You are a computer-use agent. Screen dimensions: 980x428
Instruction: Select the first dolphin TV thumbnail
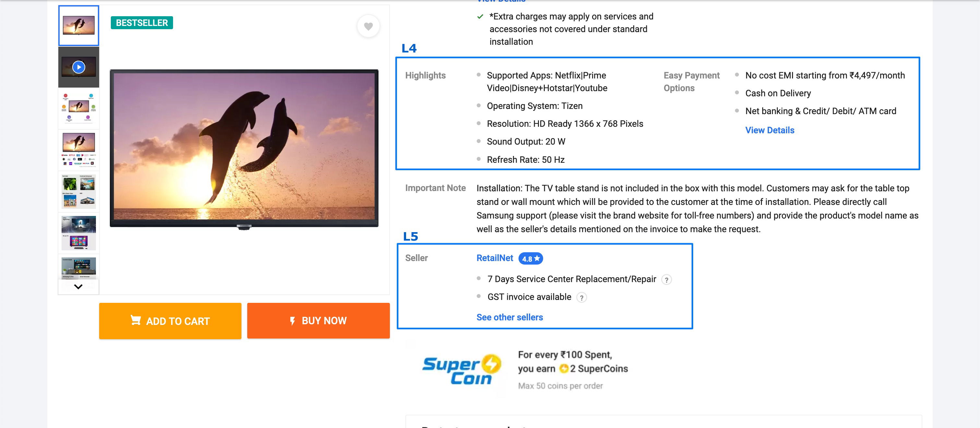79,26
